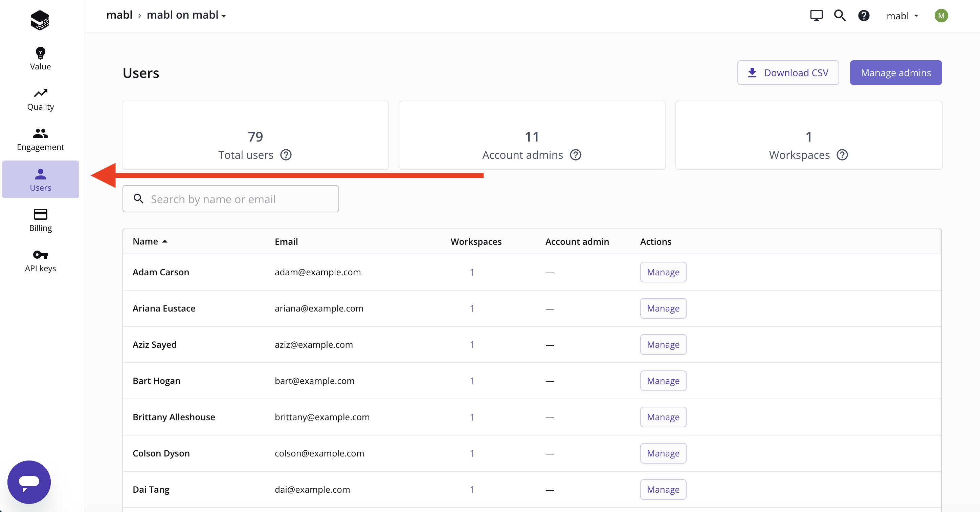
Task: Focus the Search by name or email field
Action: click(230, 199)
